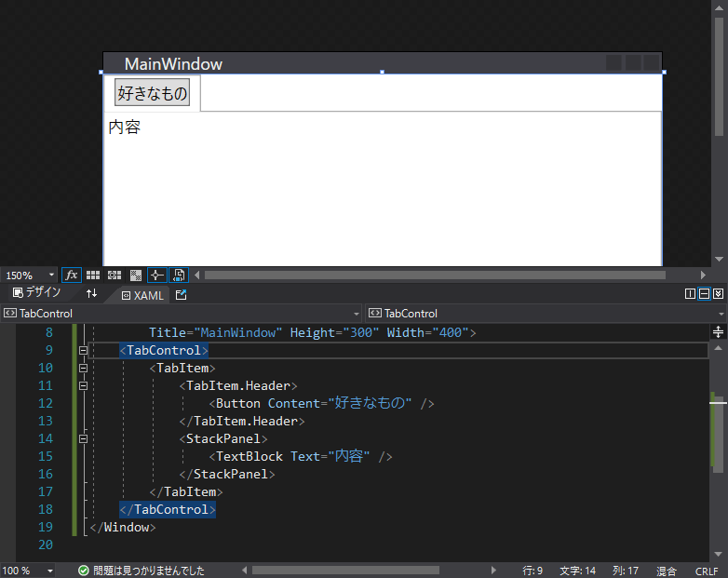Click the Title="MainWindow" attribute
Viewport: 728px width, 578px height.
point(215,333)
